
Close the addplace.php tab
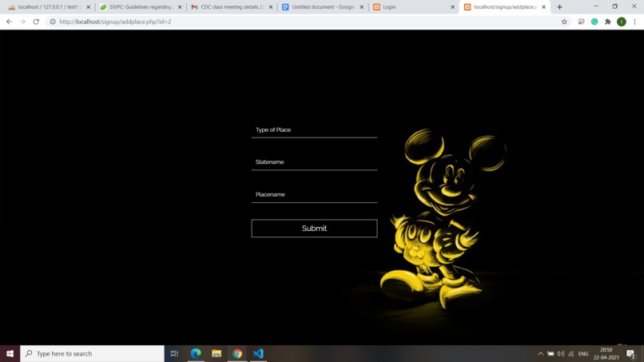[x=543, y=7]
